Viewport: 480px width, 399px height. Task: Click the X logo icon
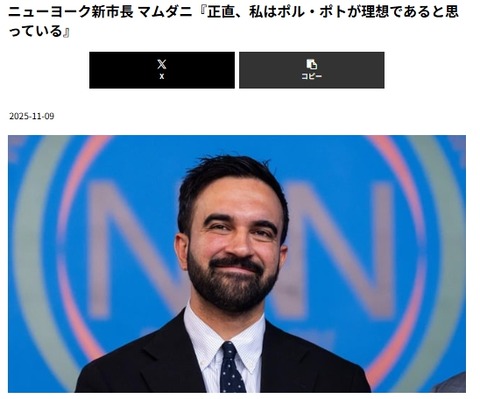point(162,64)
